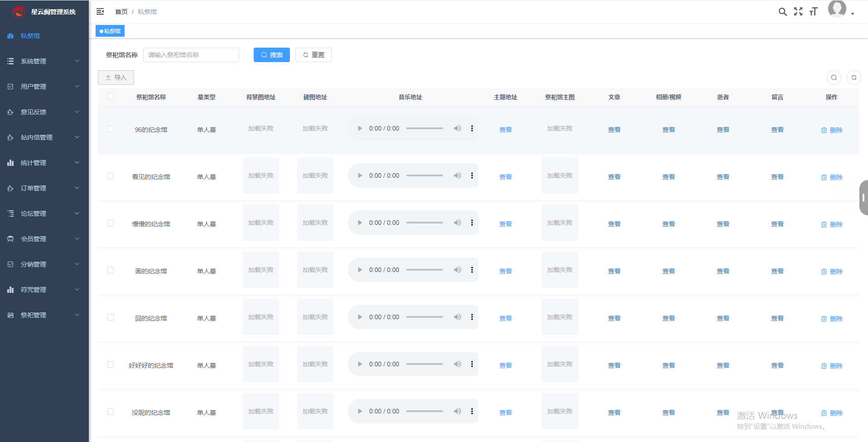Check the 没呢的纪念馆 row checkbox
This screenshot has height=442, width=868.
coord(111,412)
